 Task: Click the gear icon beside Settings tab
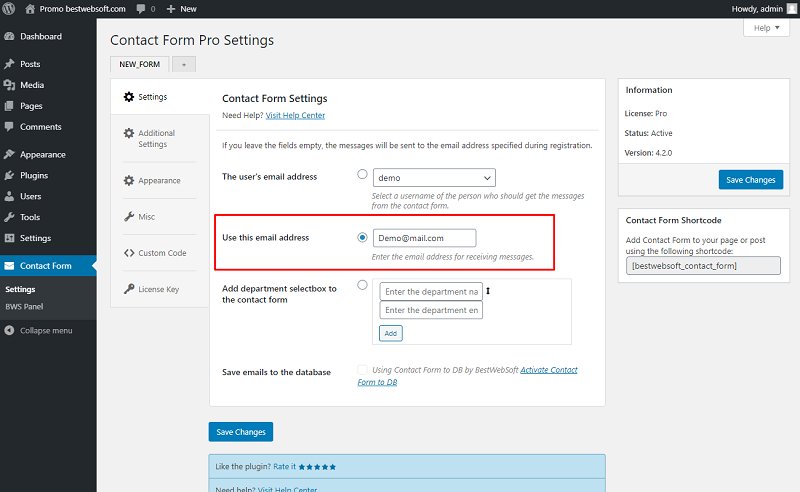pos(129,96)
